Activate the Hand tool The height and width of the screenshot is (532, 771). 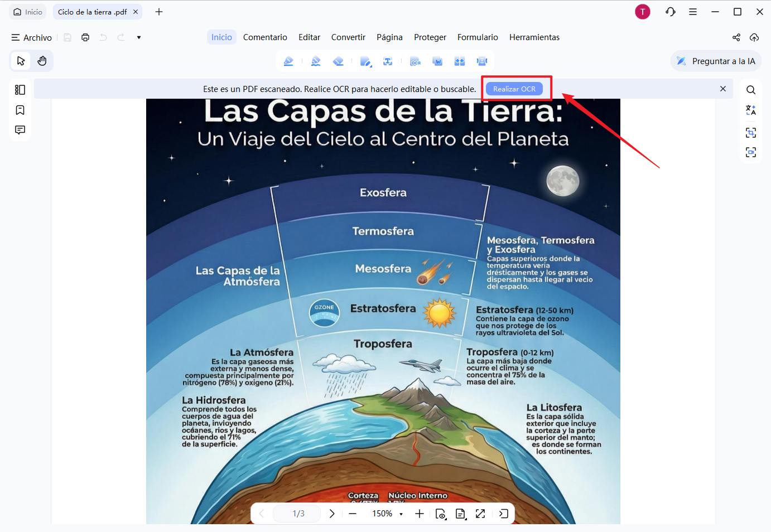(42, 60)
